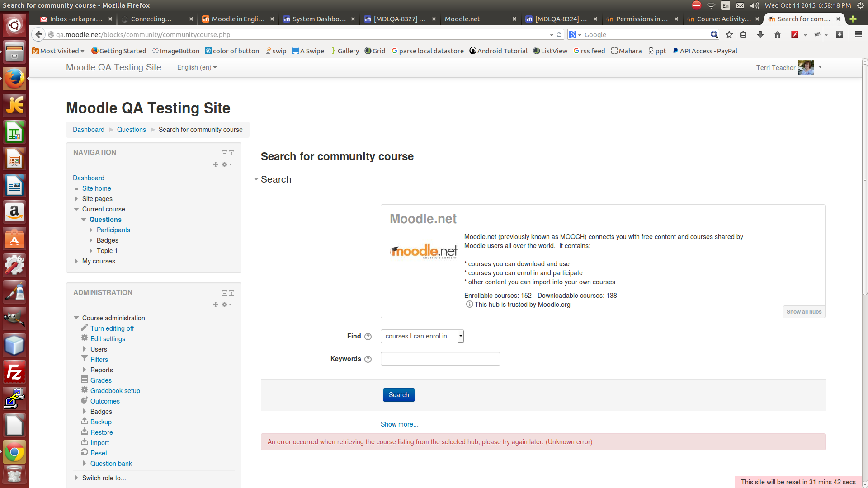
Task: Switch to the Course: Activity tab
Action: pyautogui.click(x=722, y=19)
